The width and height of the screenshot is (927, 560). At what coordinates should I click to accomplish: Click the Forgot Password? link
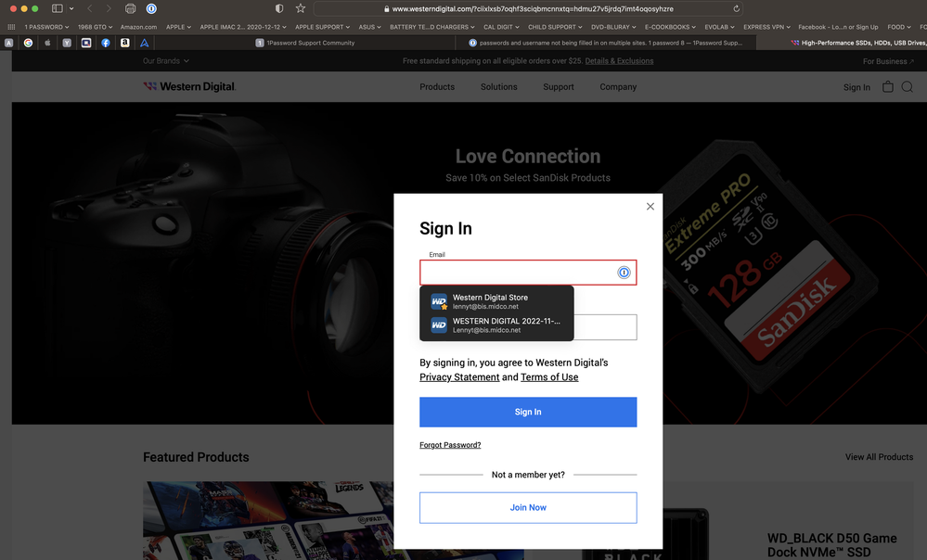[x=450, y=445]
